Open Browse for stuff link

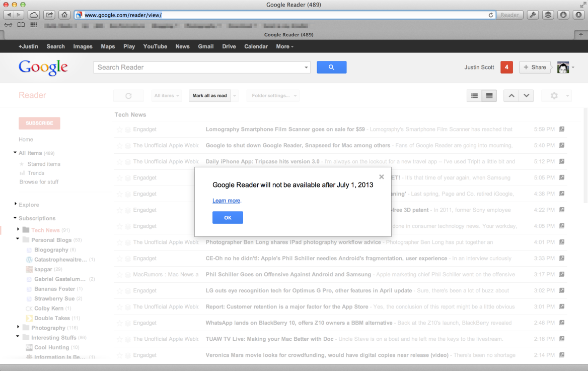(39, 182)
